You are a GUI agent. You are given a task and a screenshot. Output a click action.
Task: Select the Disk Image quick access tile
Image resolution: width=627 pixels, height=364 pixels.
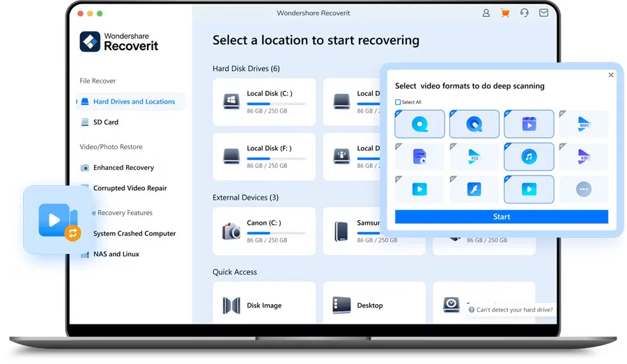click(x=263, y=305)
